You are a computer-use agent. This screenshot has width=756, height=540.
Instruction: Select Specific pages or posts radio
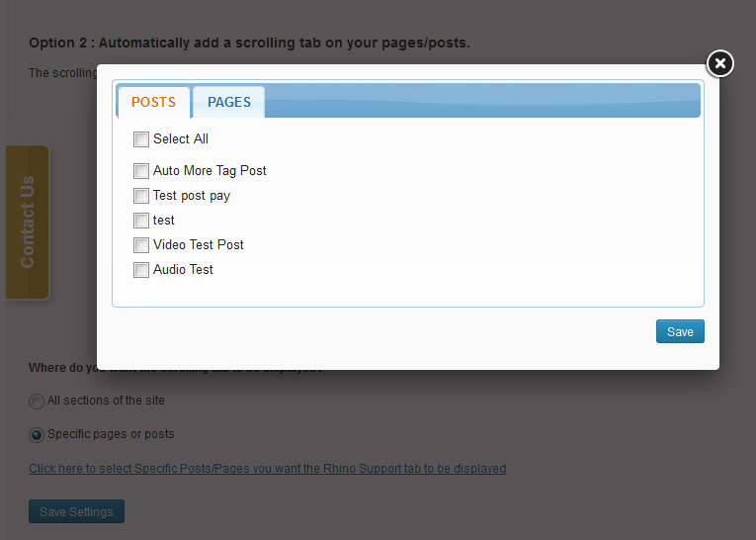point(37,435)
